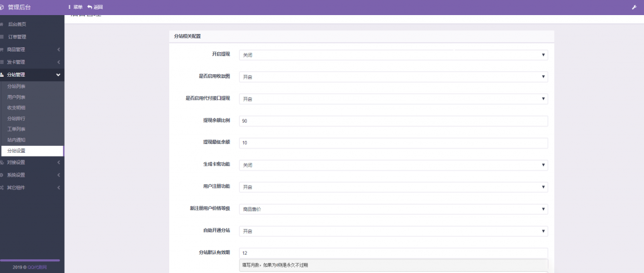Open the 分站排行 submenu item
The image size is (644, 273).
click(32, 119)
